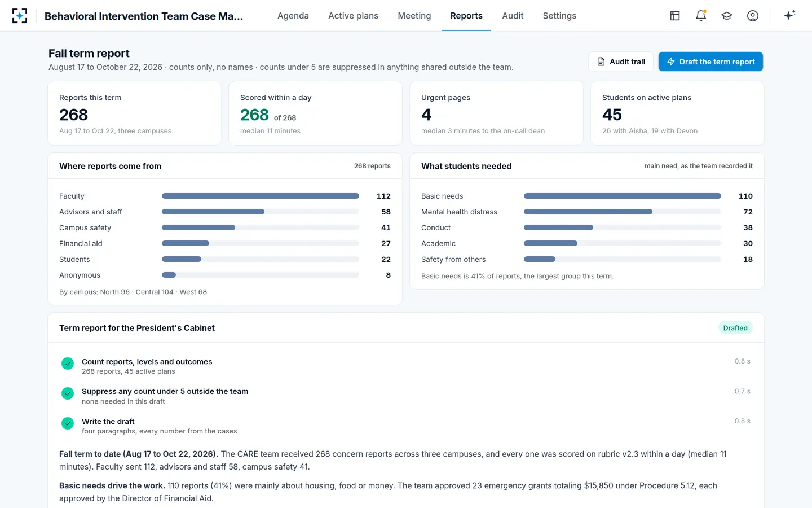Open the user profile icon

tap(753, 16)
